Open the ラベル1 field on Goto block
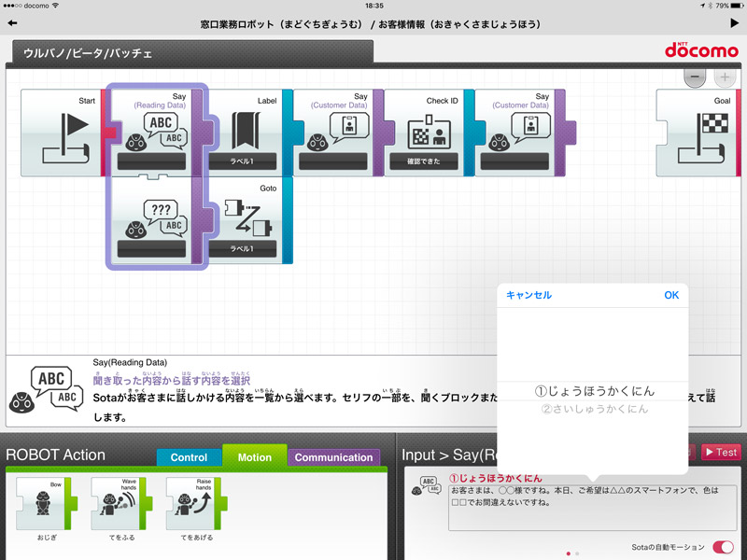The image size is (747, 560). coord(242,248)
